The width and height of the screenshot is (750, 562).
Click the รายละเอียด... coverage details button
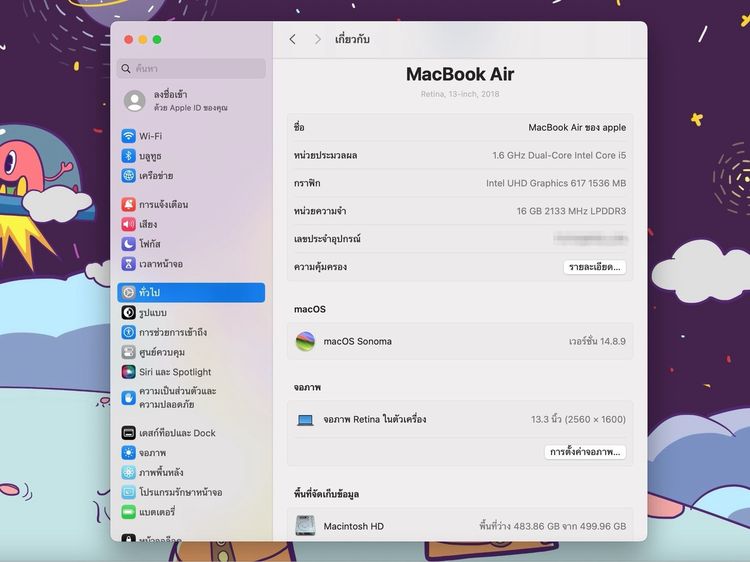595,267
